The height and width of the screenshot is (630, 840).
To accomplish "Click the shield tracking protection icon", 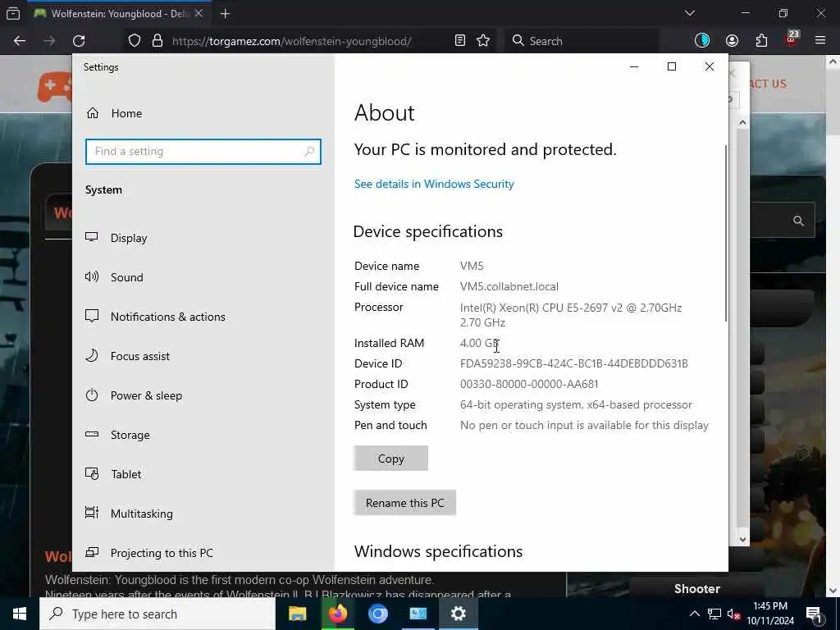I will pos(135,41).
